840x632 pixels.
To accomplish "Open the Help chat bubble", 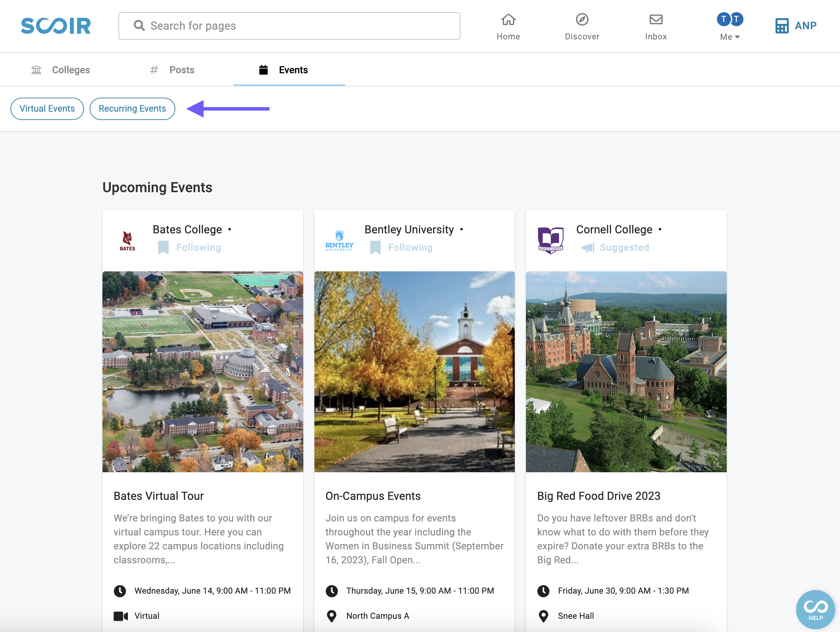I will tap(815, 609).
